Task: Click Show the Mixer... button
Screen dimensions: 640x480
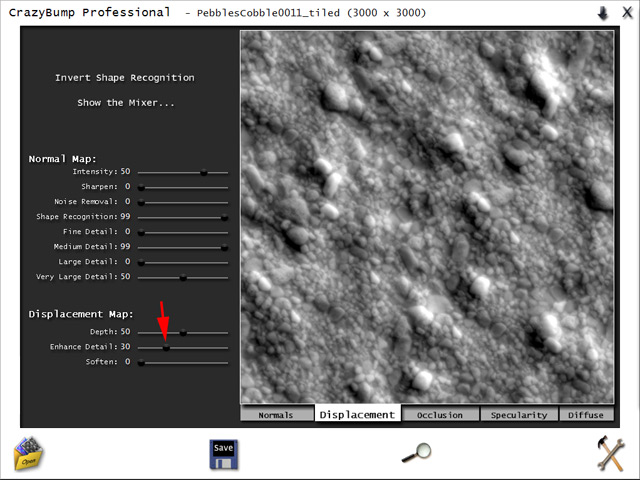Action: coord(125,103)
